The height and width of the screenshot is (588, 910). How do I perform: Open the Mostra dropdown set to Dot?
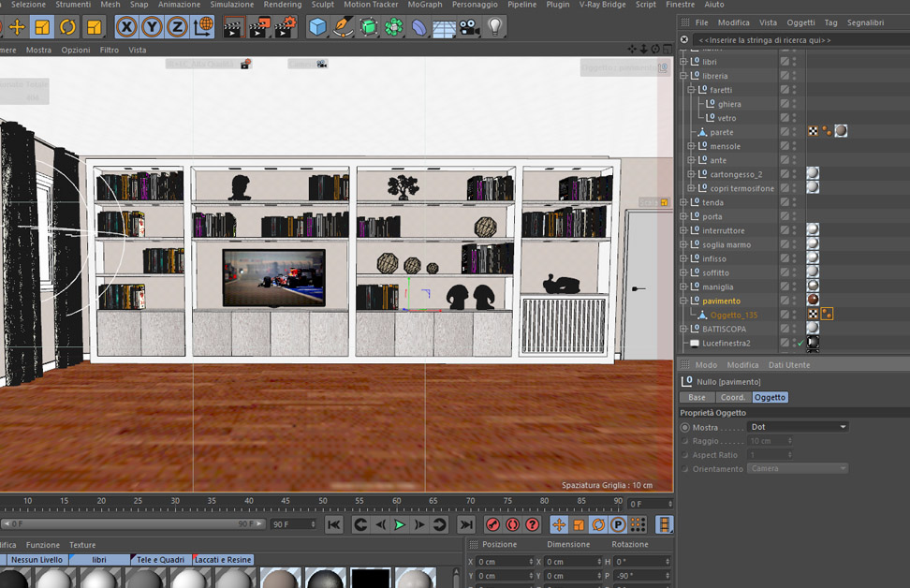tap(798, 427)
